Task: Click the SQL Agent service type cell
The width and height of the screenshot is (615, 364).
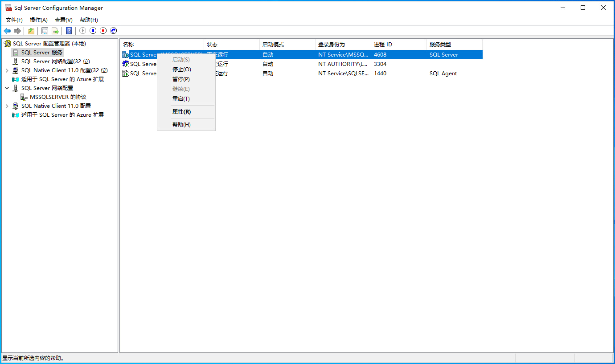Action: click(443, 74)
